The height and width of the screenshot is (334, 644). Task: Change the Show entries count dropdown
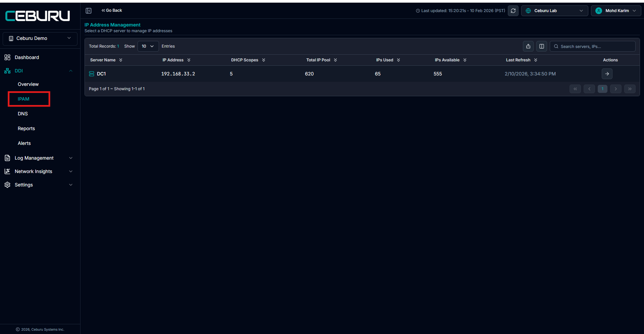tap(148, 46)
